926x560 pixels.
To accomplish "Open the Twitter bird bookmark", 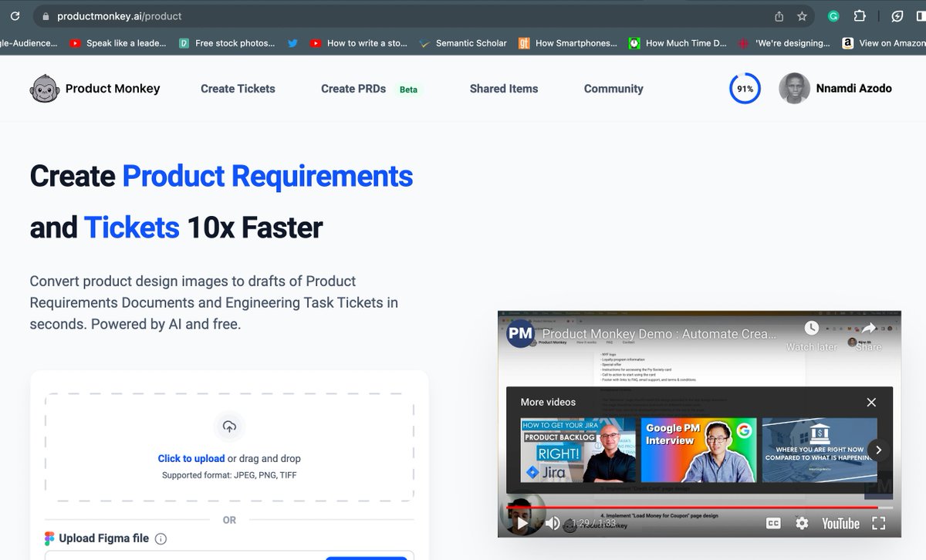I will [292, 43].
